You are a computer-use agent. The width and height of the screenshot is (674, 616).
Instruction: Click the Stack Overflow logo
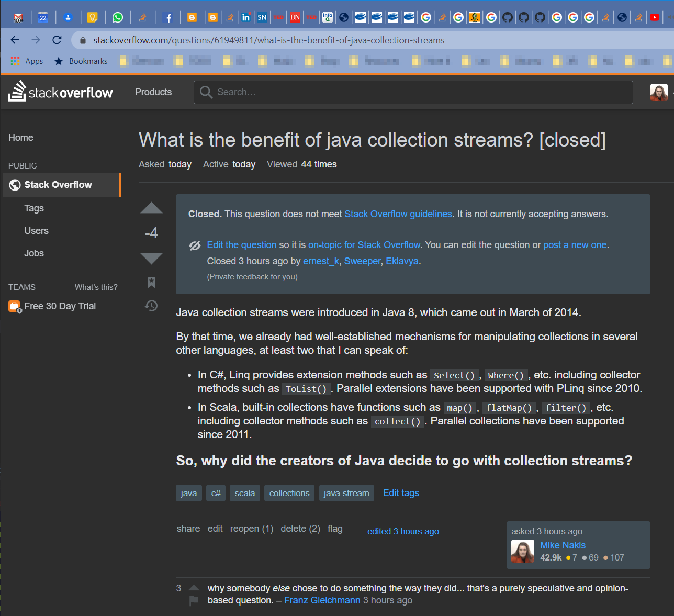click(x=61, y=92)
